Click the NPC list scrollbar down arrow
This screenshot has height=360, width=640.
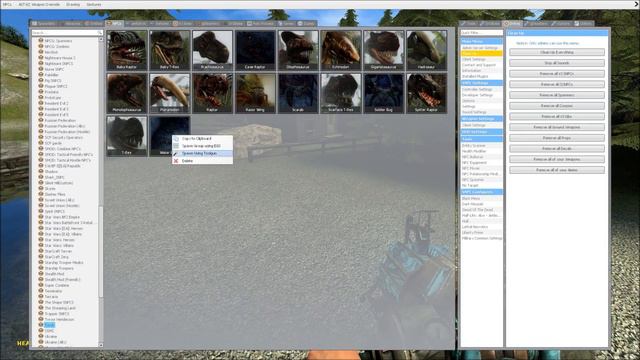(x=101, y=345)
